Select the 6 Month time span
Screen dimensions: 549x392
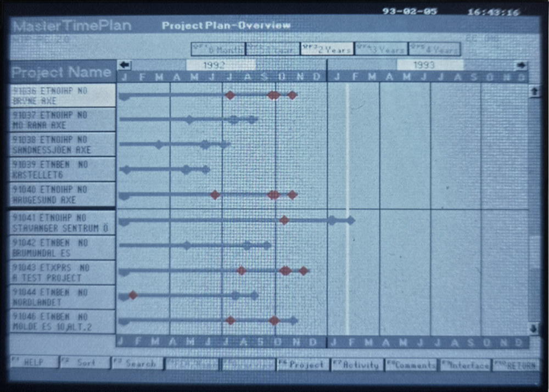(x=218, y=49)
